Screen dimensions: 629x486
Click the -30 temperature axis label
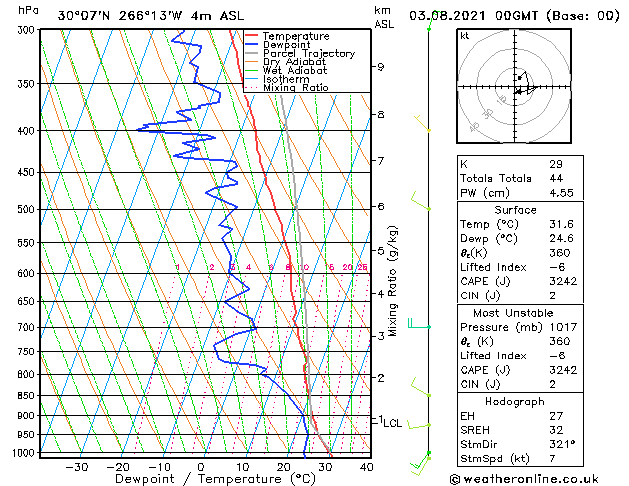point(77,467)
